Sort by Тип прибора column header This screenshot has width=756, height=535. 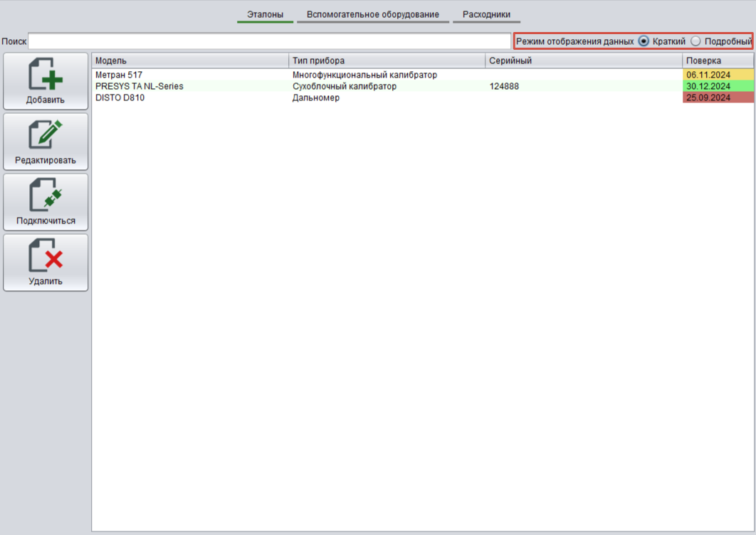click(387, 60)
